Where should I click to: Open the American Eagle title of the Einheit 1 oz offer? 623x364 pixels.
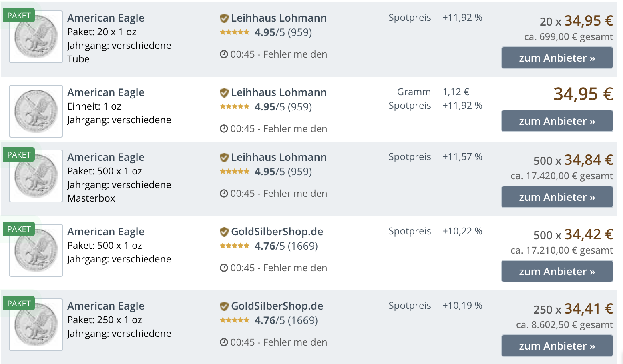click(106, 92)
